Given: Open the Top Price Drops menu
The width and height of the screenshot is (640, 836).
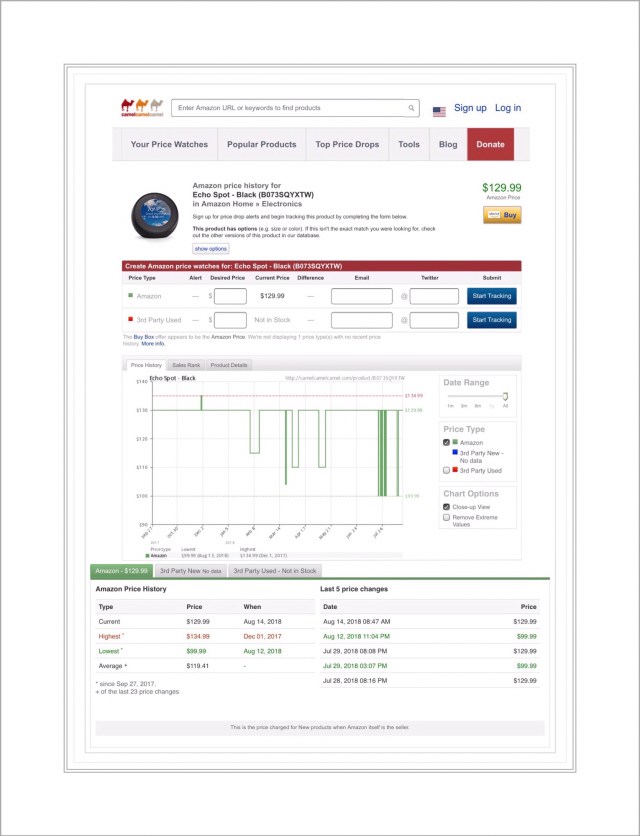Looking at the screenshot, I should coord(347,144).
